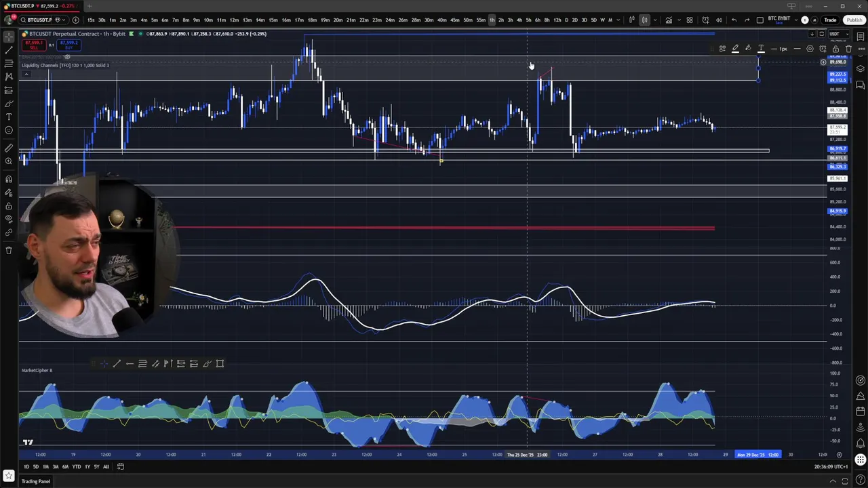Add alert for the selected drawing
The image size is (868, 488).
click(x=823, y=49)
